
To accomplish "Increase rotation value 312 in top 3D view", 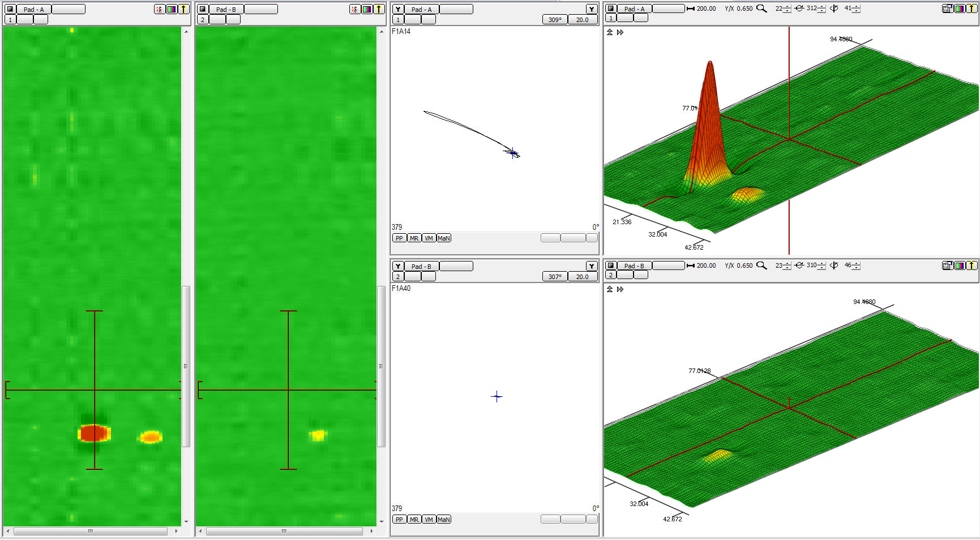I will tap(822, 6).
